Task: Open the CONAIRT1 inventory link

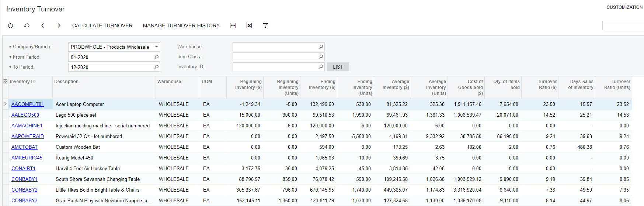Action: tap(24, 169)
